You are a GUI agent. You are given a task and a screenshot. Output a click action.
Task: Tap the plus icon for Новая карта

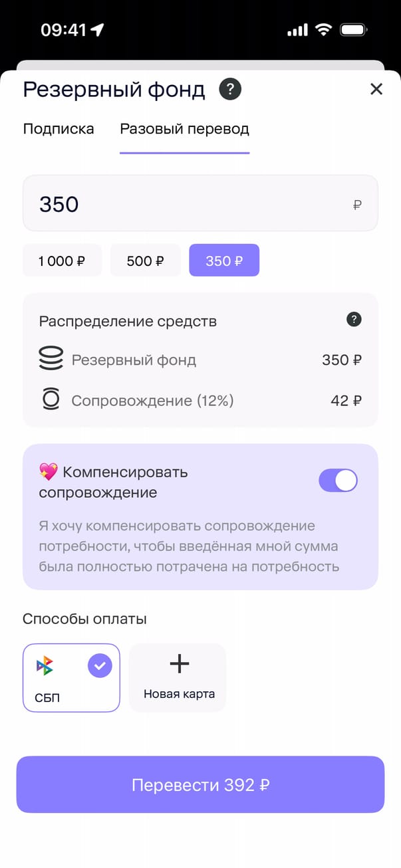179,663
